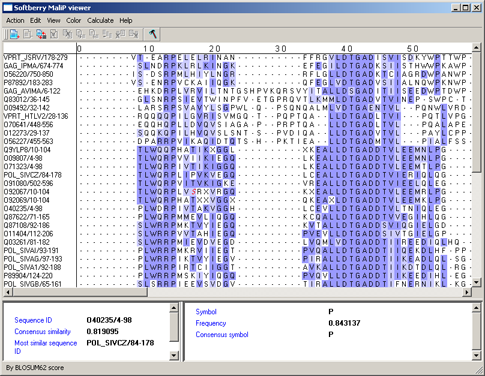
Task: Click ruler position 10 in the alignment header
Action: (x=149, y=49)
